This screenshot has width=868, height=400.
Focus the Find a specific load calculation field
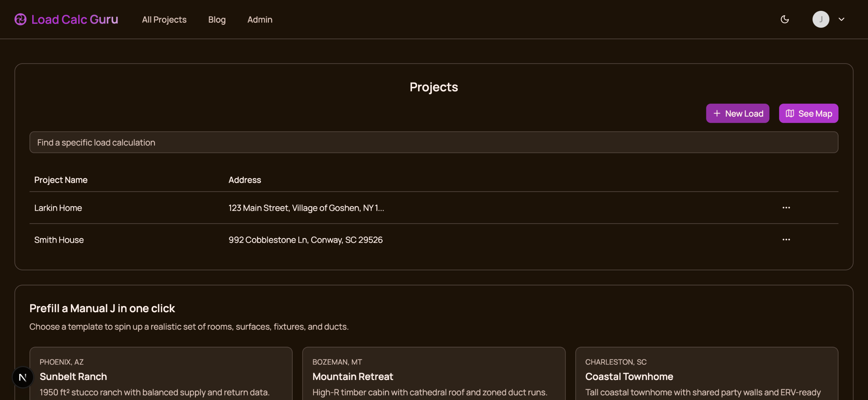pos(434,142)
